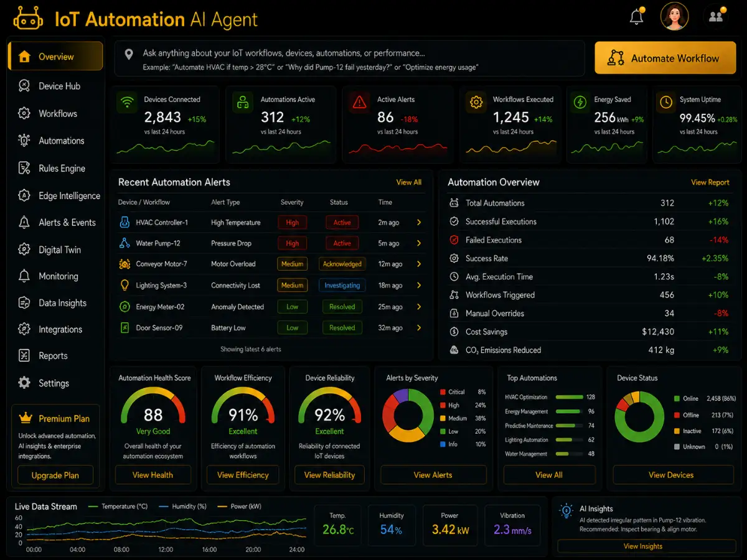
Task: Click View All under Top Automations
Action: (549, 475)
